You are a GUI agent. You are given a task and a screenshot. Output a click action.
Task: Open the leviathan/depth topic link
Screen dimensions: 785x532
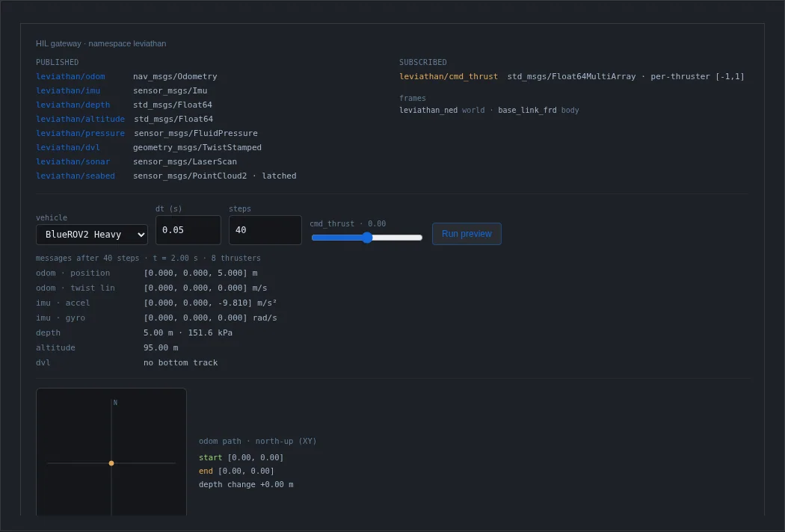point(73,105)
